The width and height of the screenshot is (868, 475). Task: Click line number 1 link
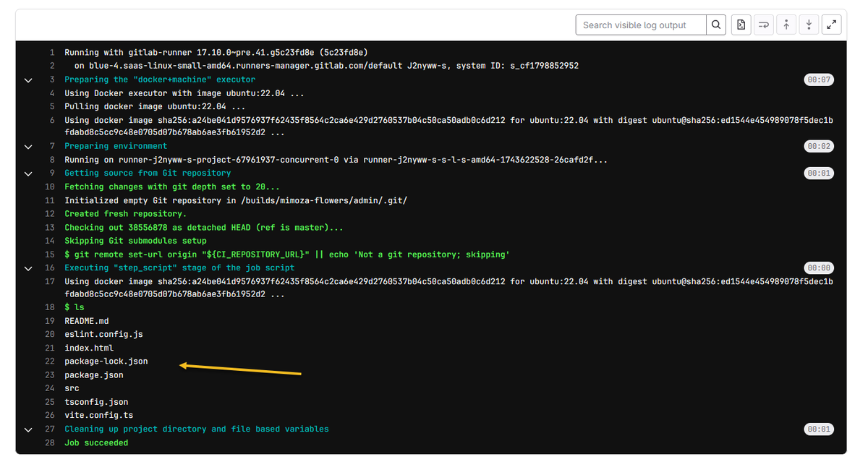[x=52, y=53]
